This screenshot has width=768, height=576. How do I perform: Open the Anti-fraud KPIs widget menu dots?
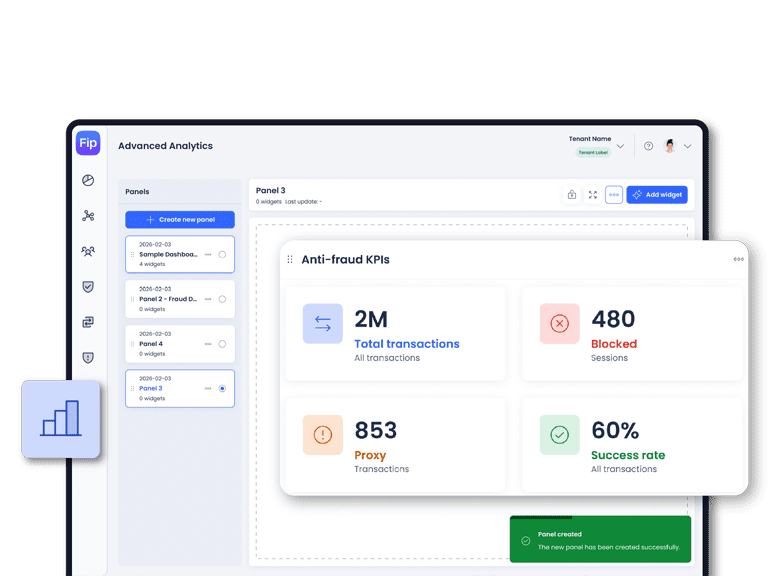click(x=738, y=259)
